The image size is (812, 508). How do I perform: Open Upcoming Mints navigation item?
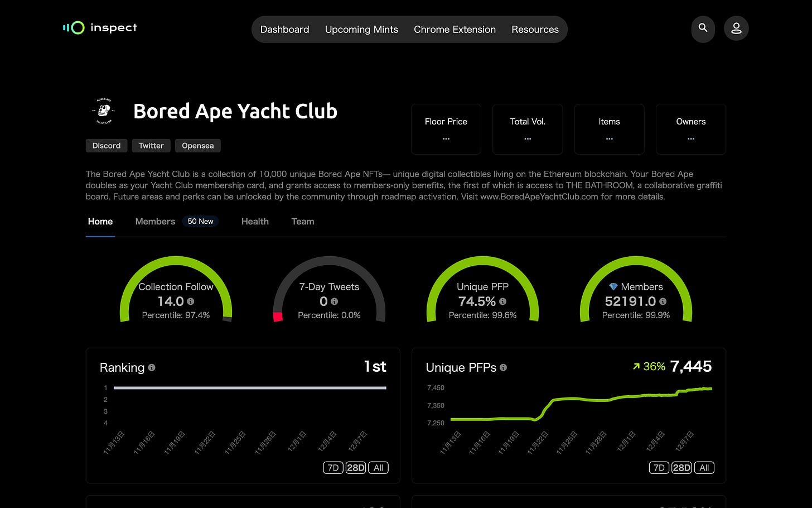361,30
